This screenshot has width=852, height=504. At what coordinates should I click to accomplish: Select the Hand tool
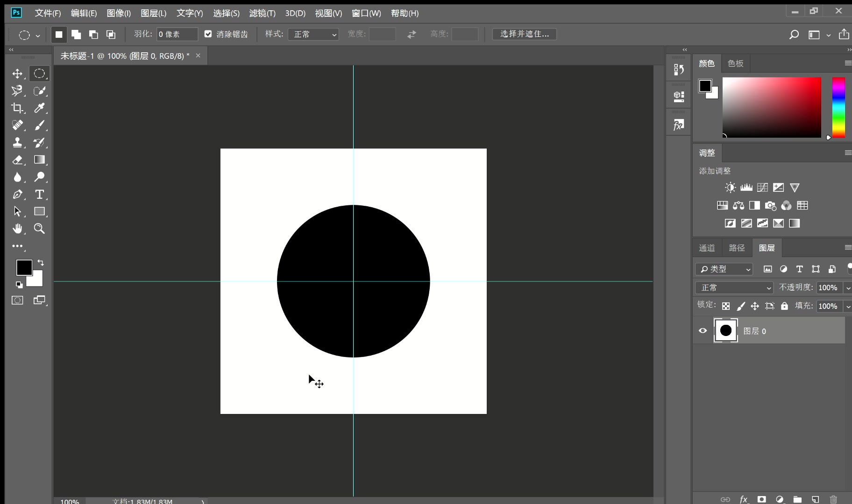[17, 229]
